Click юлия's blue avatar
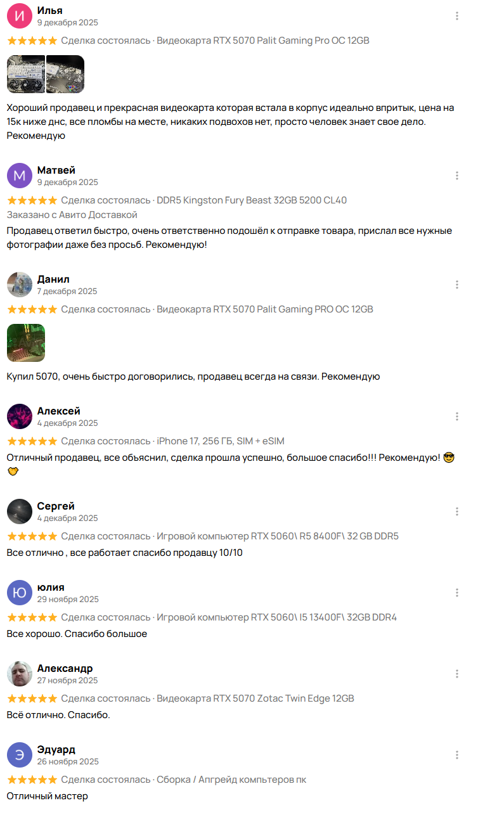 20,593
